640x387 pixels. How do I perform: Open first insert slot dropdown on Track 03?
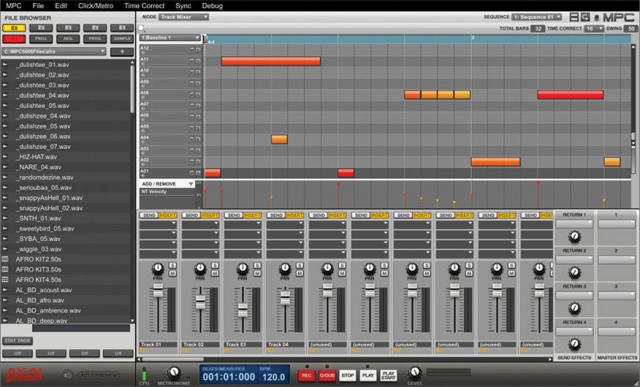pos(243,224)
